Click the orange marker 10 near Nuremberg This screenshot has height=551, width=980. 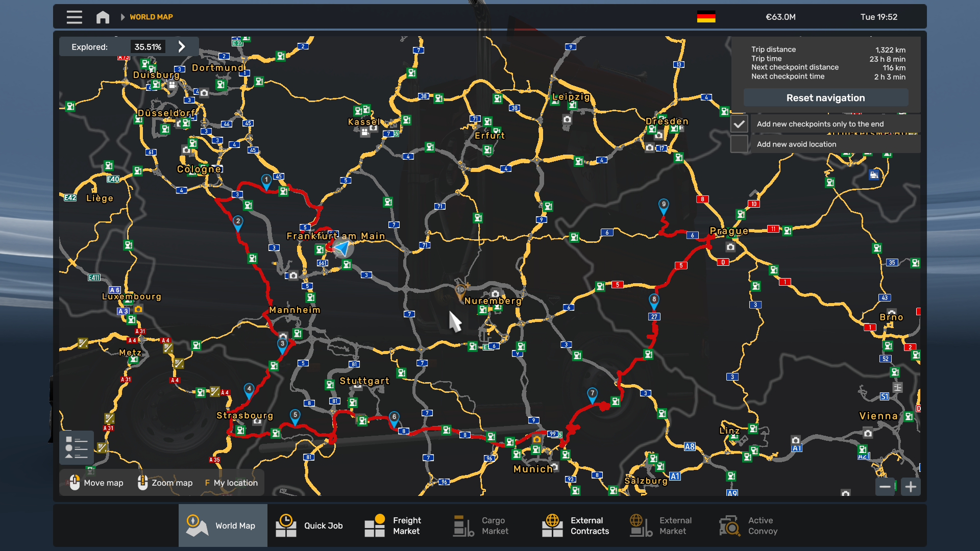coord(460,291)
